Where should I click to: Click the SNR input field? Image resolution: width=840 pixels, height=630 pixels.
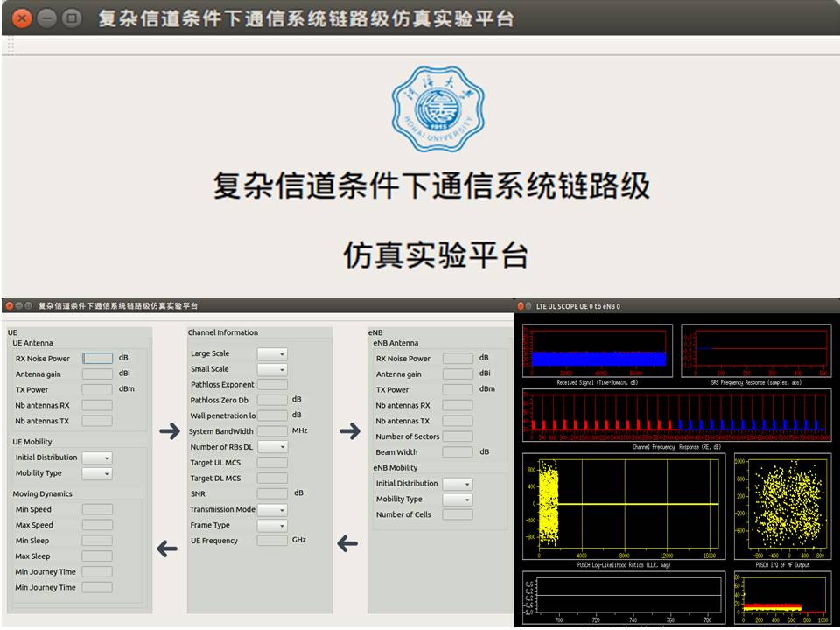coord(272,493)
